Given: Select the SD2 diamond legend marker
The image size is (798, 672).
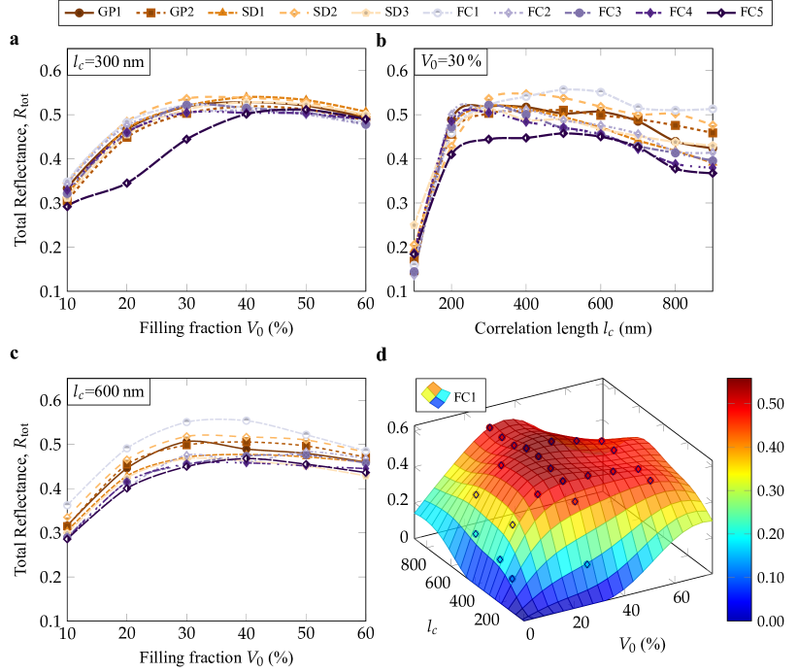Looking at the screenshot, I should pyautogui.click(x=294, y=13).
